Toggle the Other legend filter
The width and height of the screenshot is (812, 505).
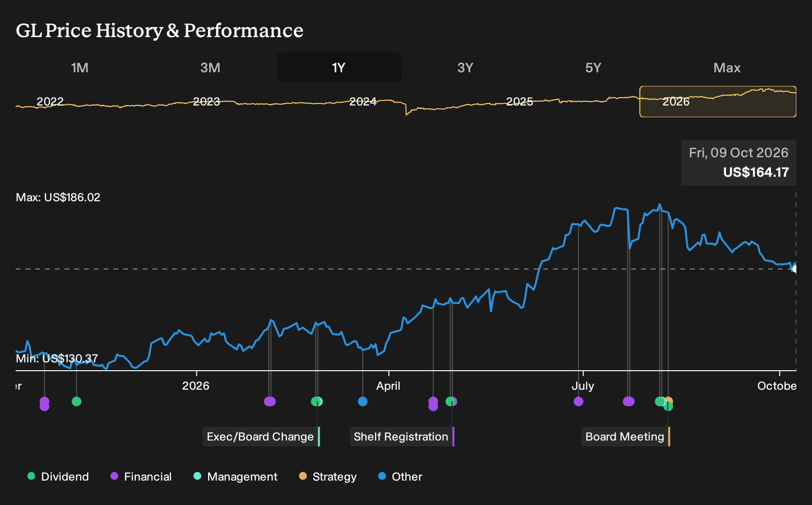click(400, 477)
